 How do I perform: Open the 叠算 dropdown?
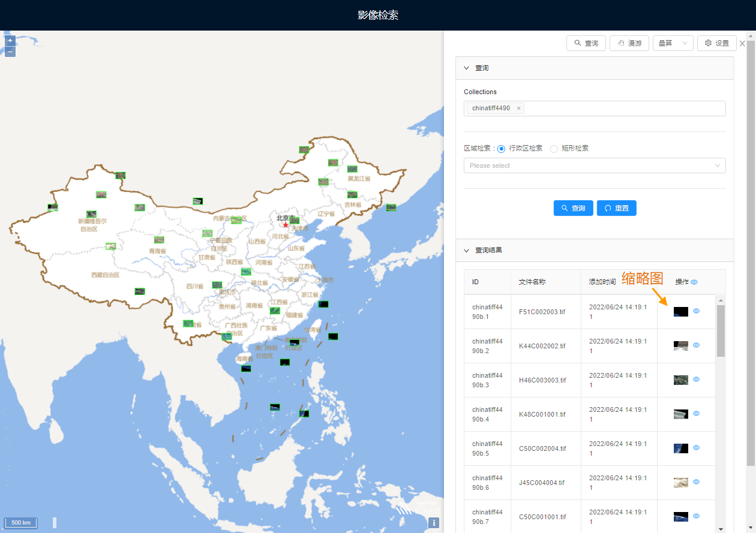point(673,43)
